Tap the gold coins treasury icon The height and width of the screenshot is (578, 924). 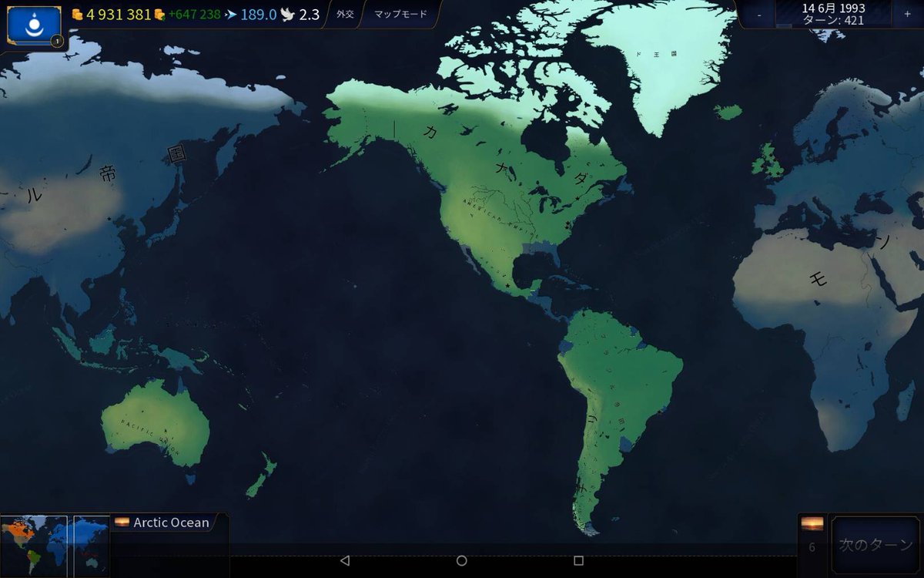click(x=77, y=15)
